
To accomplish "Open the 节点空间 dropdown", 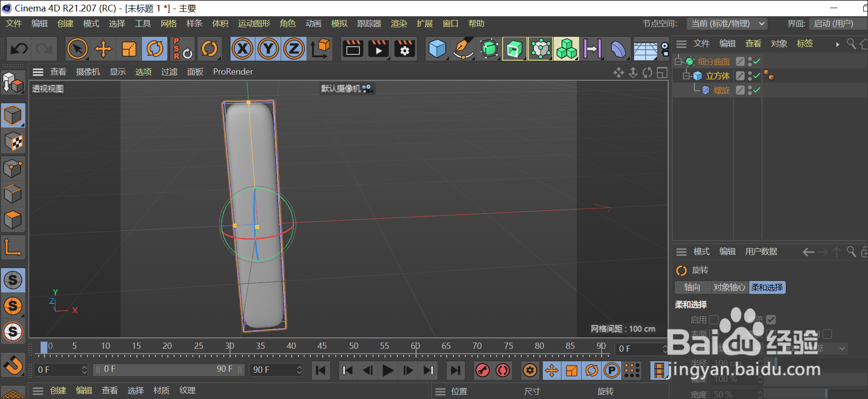I will [x=727, y=23].
